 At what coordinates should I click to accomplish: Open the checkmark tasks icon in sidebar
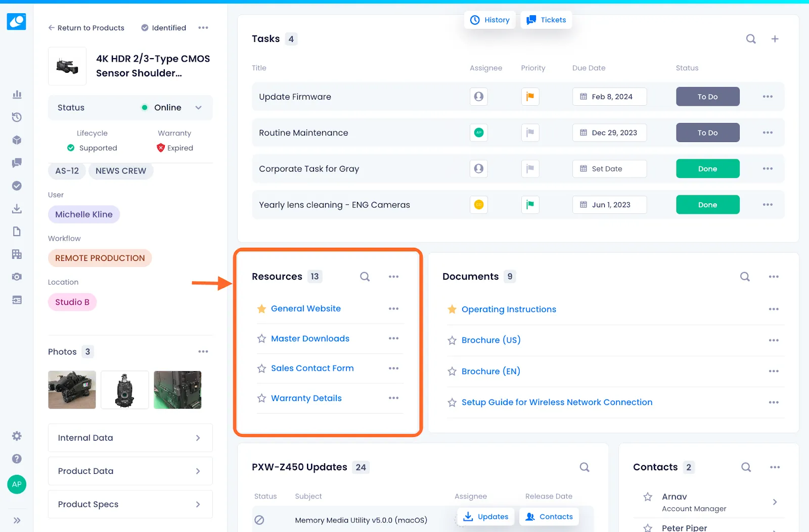[17, 186]
